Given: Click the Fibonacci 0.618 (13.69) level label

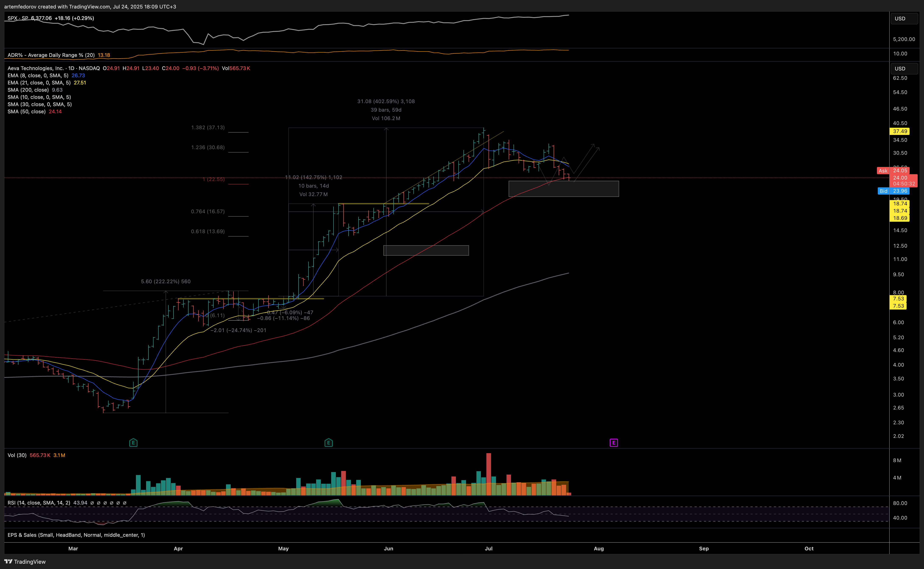Looking at the screenshot, I should 208,231.
